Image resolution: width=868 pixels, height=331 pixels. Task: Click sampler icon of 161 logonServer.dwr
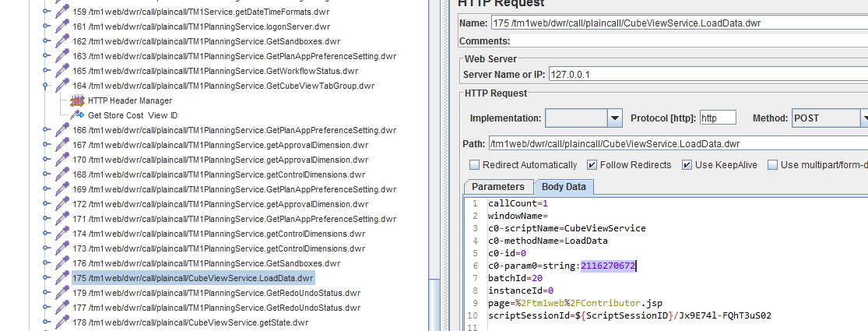click(62, 26)
